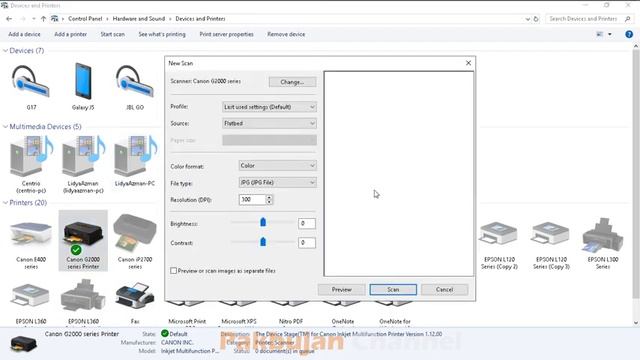Collapse the Printers (20) group
This screenshot has width=640, height=360.
click(5, 202)
